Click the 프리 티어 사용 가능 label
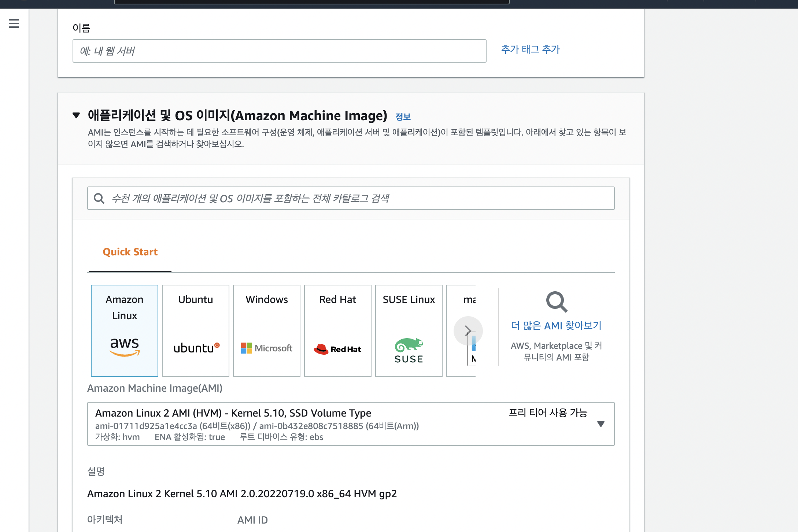 [x=548, y=413]
